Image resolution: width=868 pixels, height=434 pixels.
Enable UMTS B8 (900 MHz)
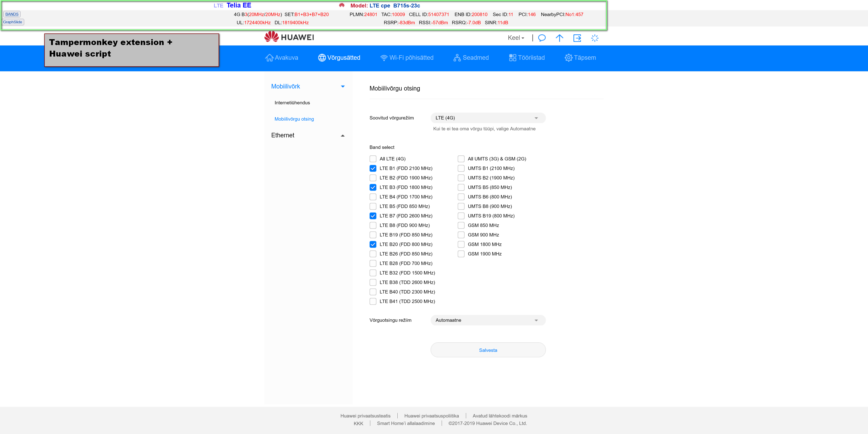coord(461,206)
